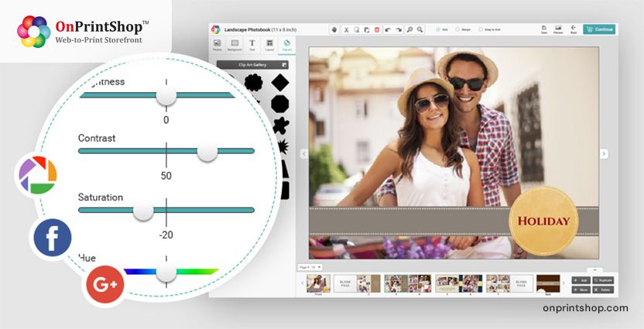Click the zoom in magnifier icon
The width and height of the screenshot is (644, 329).
pos(409,29)
